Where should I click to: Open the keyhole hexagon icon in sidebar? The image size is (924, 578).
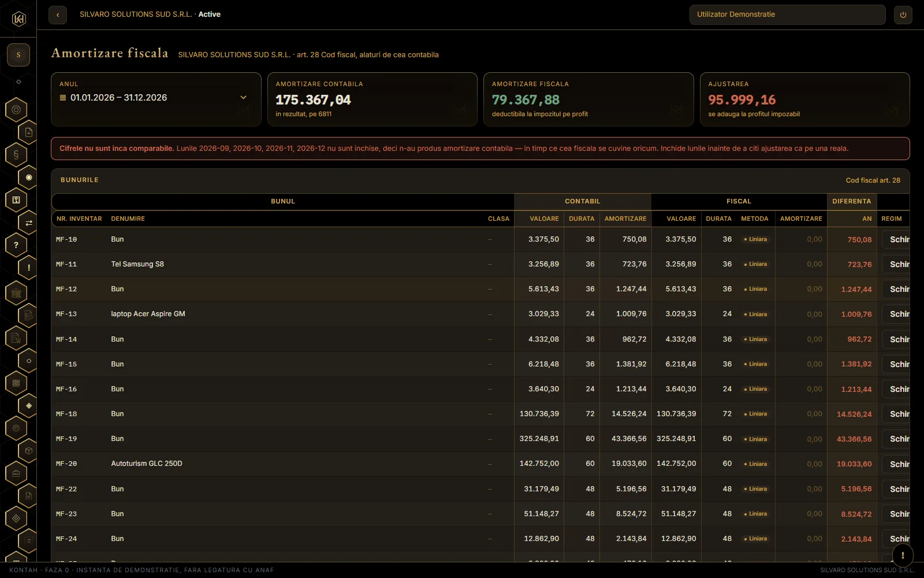pos(16,200)
